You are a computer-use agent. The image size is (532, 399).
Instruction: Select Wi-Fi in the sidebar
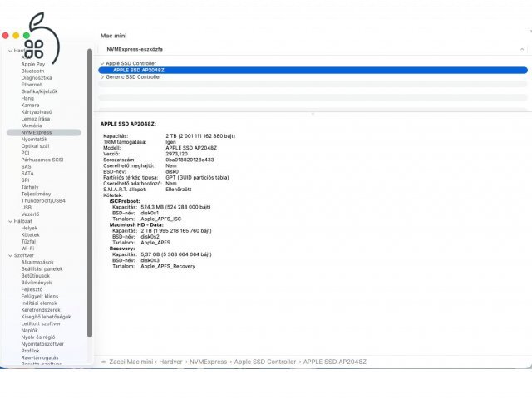click(27, 249)
